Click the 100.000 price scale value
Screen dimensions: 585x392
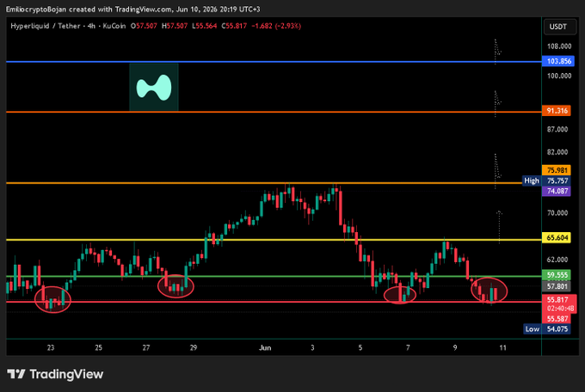[559, 76]
